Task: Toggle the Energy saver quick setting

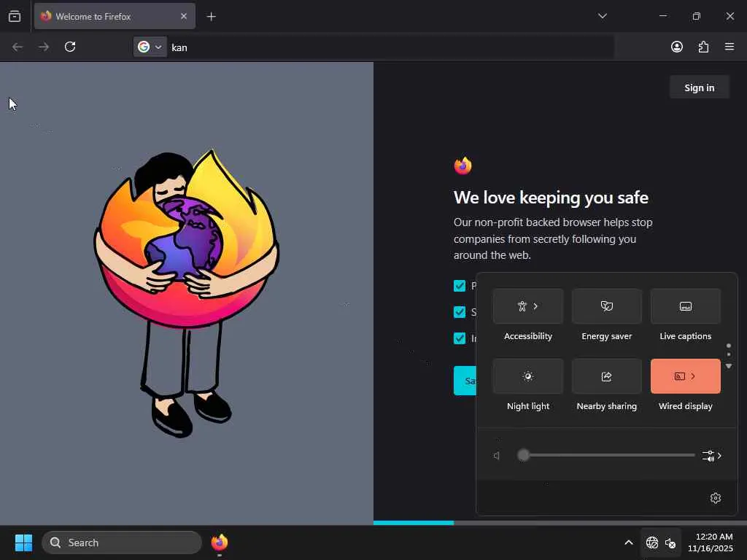Action: coord(606,306)
